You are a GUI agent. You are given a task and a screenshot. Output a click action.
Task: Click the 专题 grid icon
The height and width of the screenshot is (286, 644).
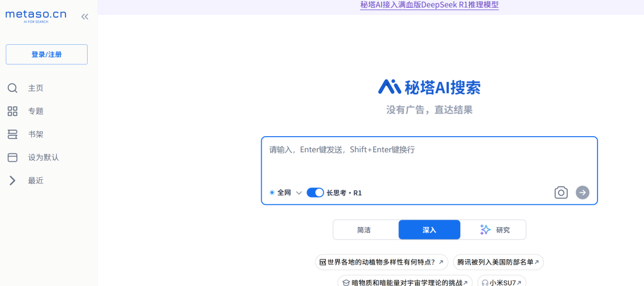13,111
